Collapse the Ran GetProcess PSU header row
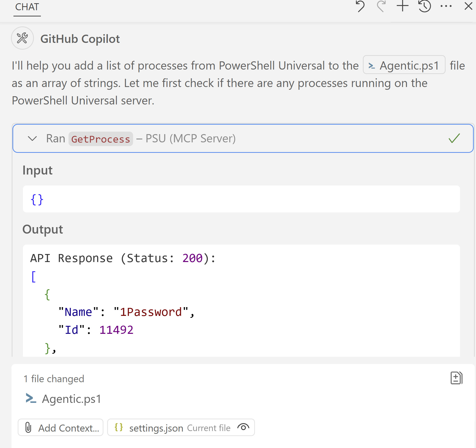 [243, 138]
